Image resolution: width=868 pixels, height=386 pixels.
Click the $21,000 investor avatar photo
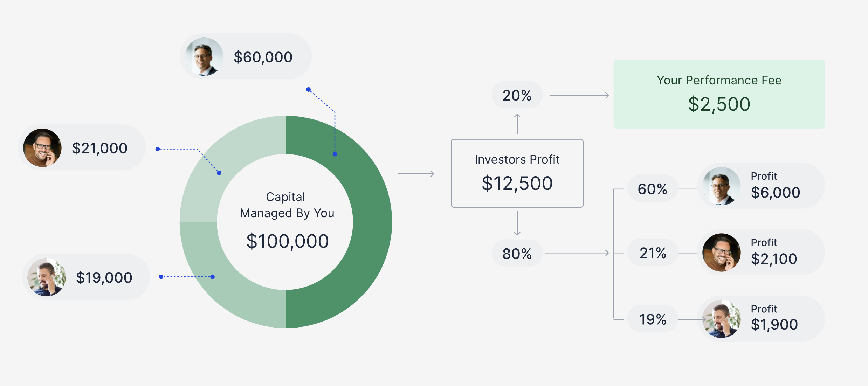coord(42,148)
